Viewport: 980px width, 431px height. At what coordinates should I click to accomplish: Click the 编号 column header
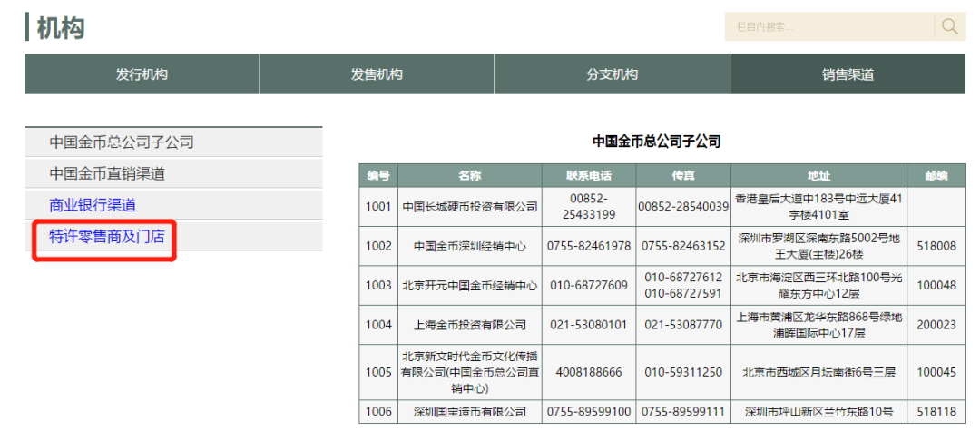click(x=378, y=175)
